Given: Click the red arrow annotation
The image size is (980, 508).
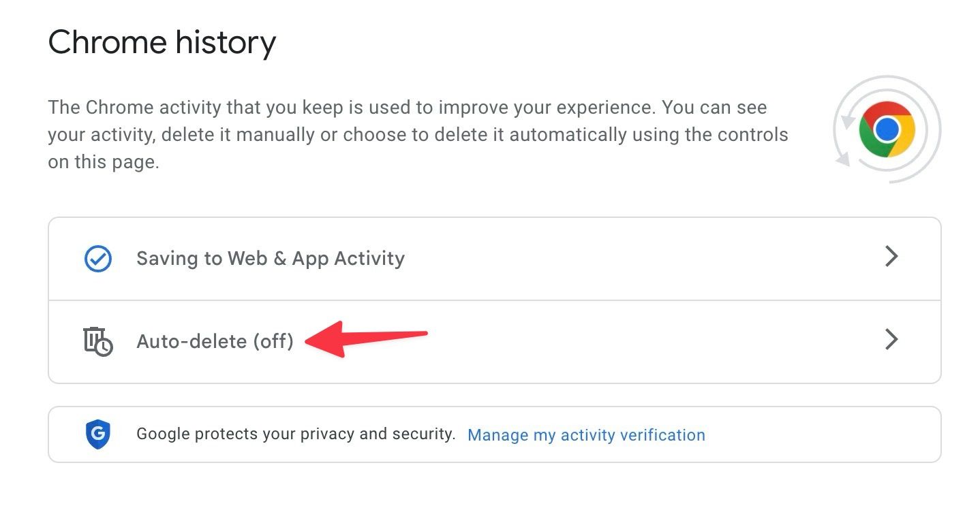Looking at the screenshot, I should pyautogui.click(x=367, y=338).
